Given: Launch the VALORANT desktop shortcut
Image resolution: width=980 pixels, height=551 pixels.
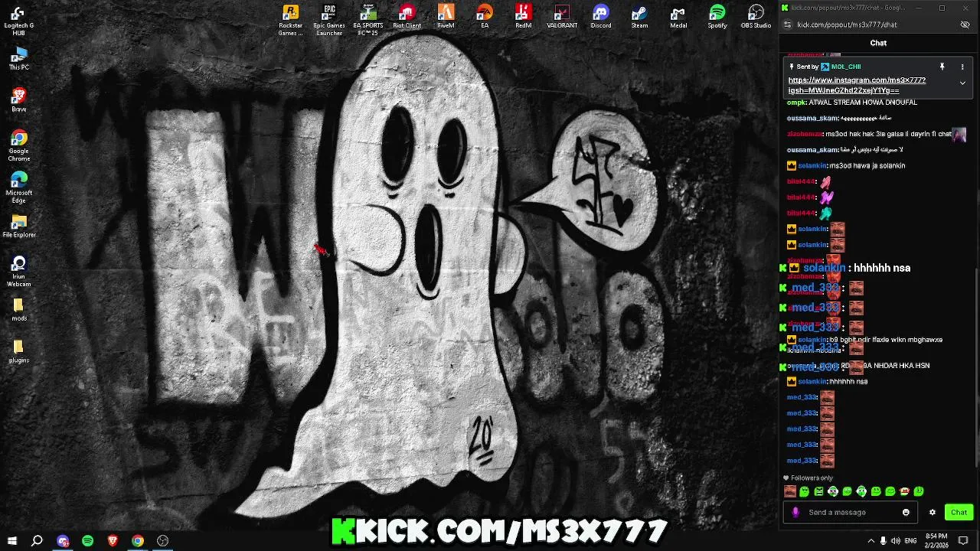Looking at the screenshot, I should pyautogui.click(x=562, y=17).
